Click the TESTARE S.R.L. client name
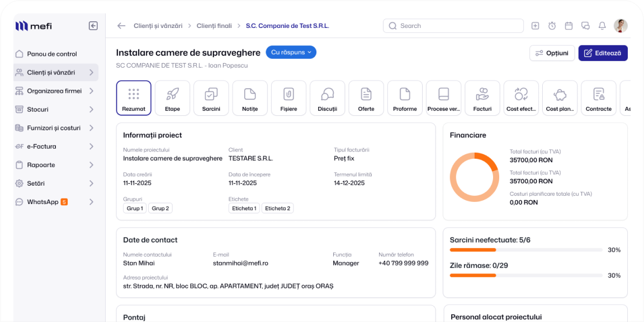The width and height of the screenshot is (644, 322). tap(250, 158)
